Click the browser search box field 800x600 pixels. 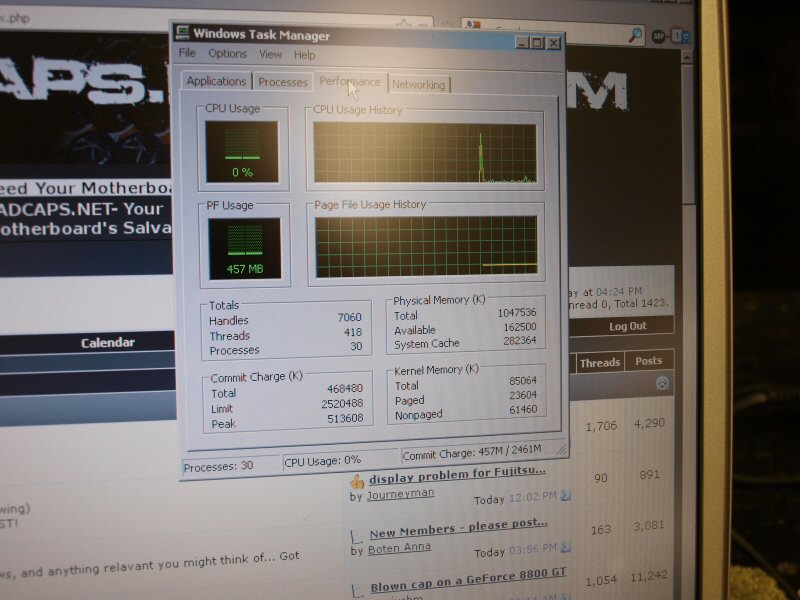point(554,32)
